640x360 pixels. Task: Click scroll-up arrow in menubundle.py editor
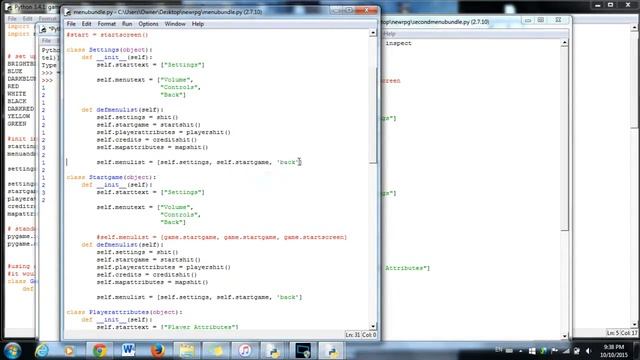373,33
